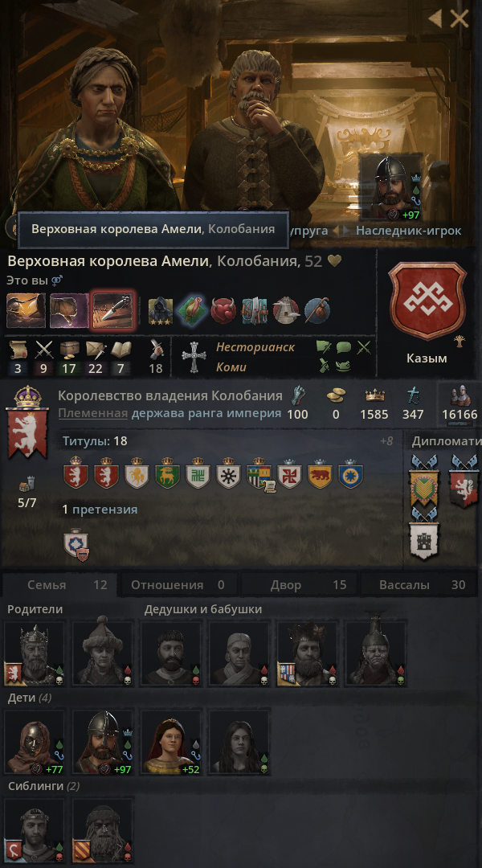Click the green deer title shield
The width and height of the screenshot is (482, 868).
click(x=168, y=473)
